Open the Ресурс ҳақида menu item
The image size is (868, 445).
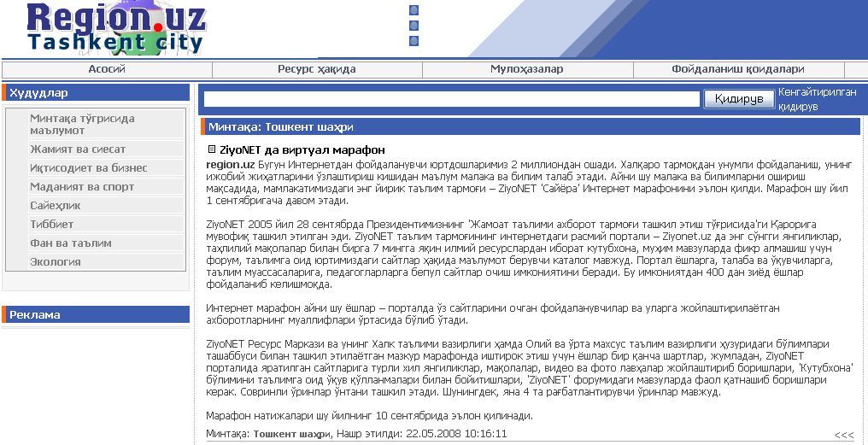(x=317, y=69)
